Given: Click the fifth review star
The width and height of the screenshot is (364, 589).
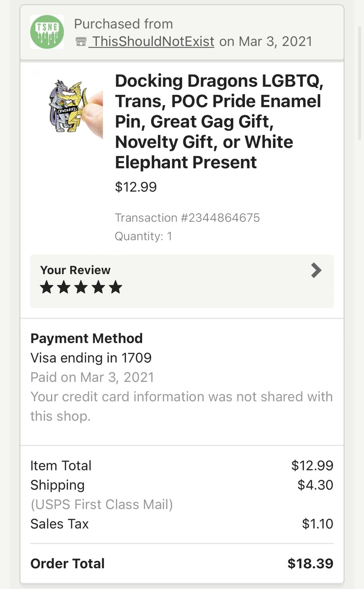Looking at the screenshot, I should tap(115, 287).
